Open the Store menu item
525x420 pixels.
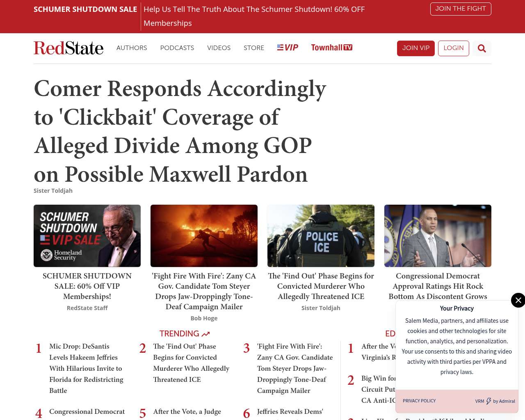click(x=254, y=48)
